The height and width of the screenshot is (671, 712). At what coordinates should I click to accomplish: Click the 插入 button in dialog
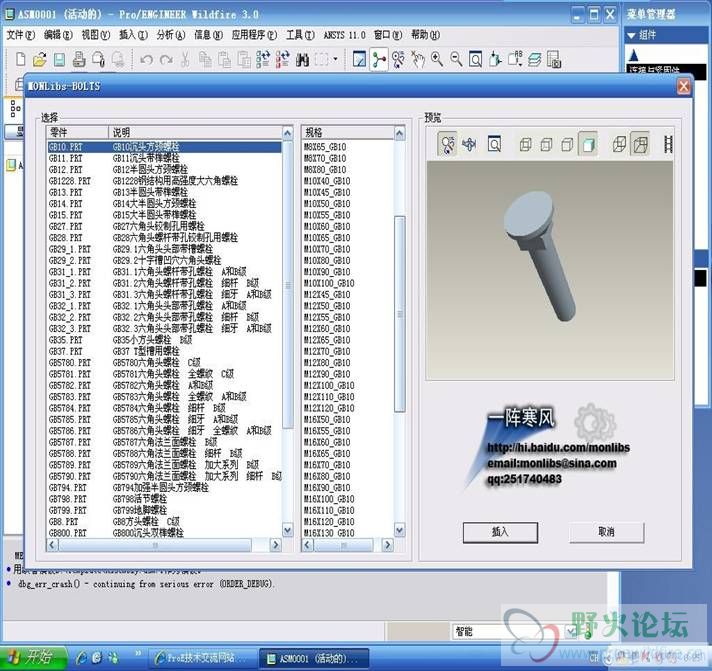pyautogui.click(x=500, y=532)
